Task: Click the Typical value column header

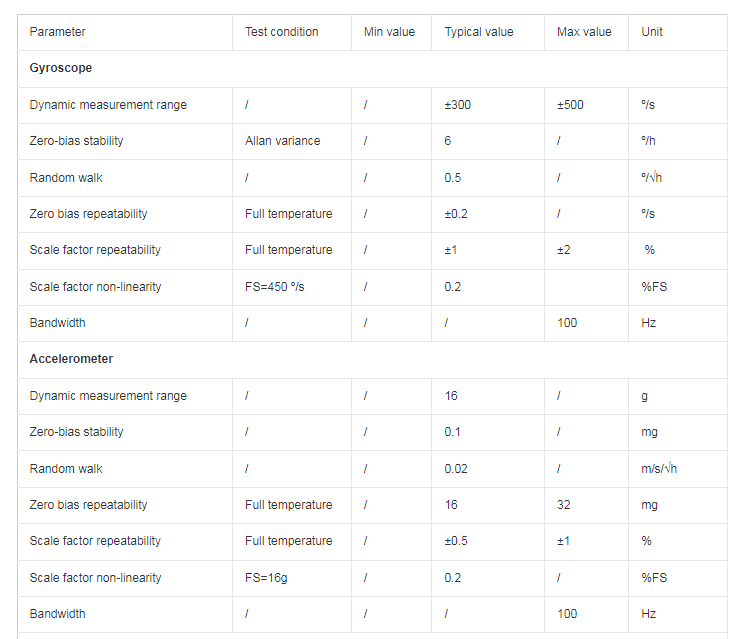Action: pyautogui.click(x=488, y=32)
